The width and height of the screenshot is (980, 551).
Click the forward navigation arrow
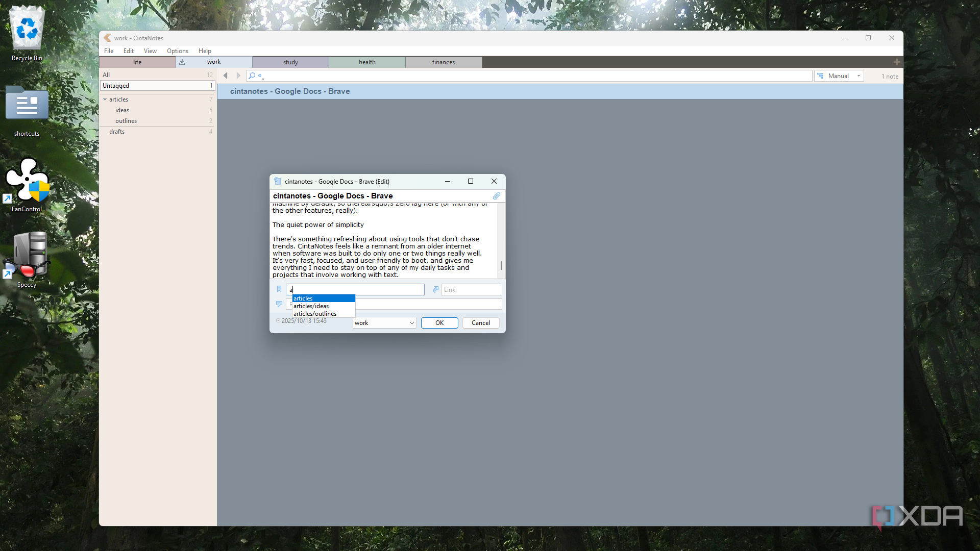pyautogui.click(x=238, y=76)
